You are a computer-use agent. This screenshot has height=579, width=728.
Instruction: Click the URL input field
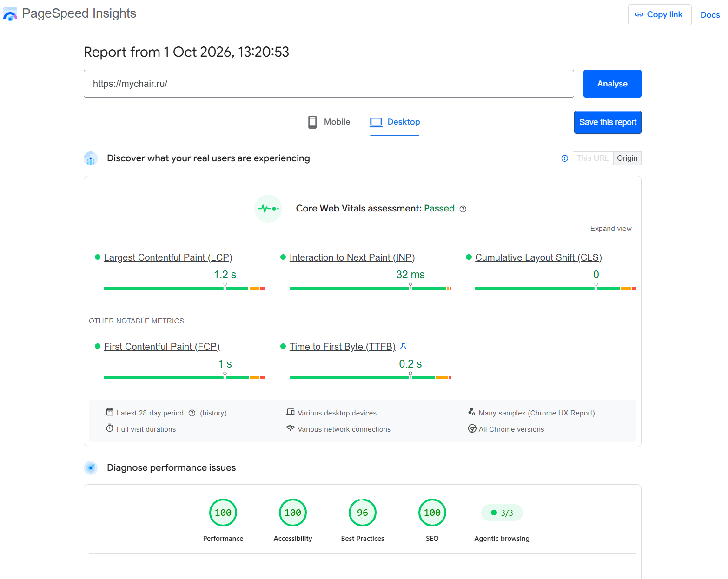point(329,84)
